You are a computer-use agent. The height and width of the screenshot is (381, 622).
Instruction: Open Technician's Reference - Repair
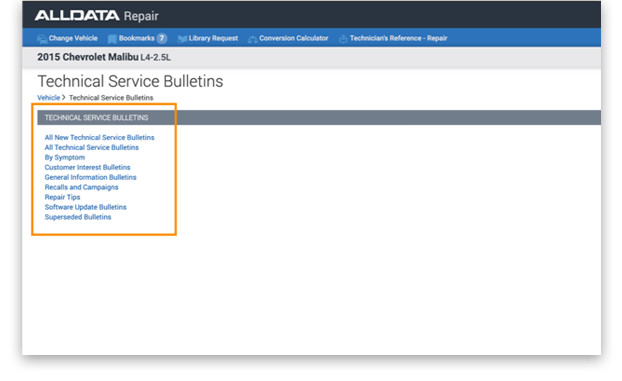398,38
